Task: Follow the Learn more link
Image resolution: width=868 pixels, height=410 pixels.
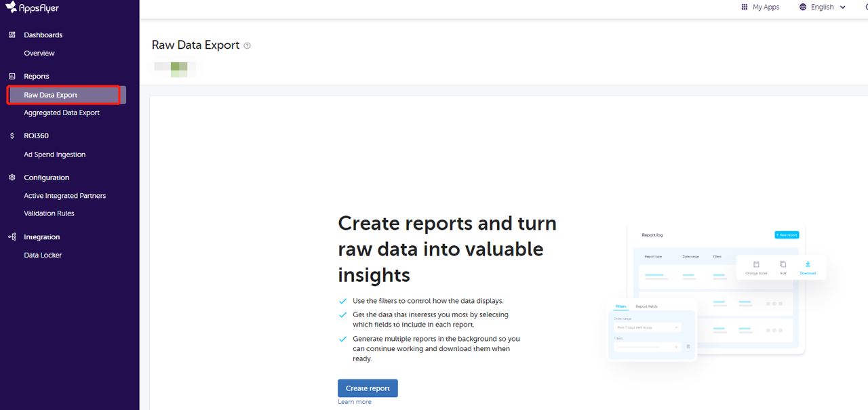Action: click(x=355, y=402)
